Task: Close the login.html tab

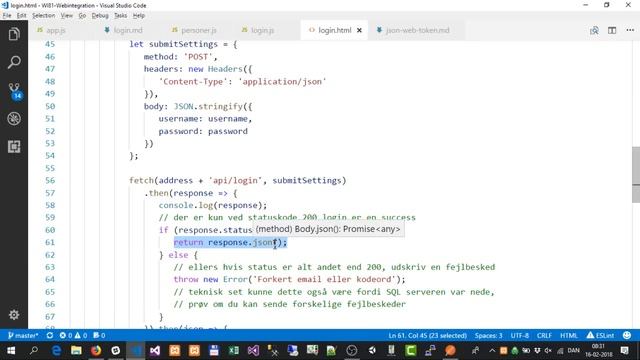Action: 359,30
